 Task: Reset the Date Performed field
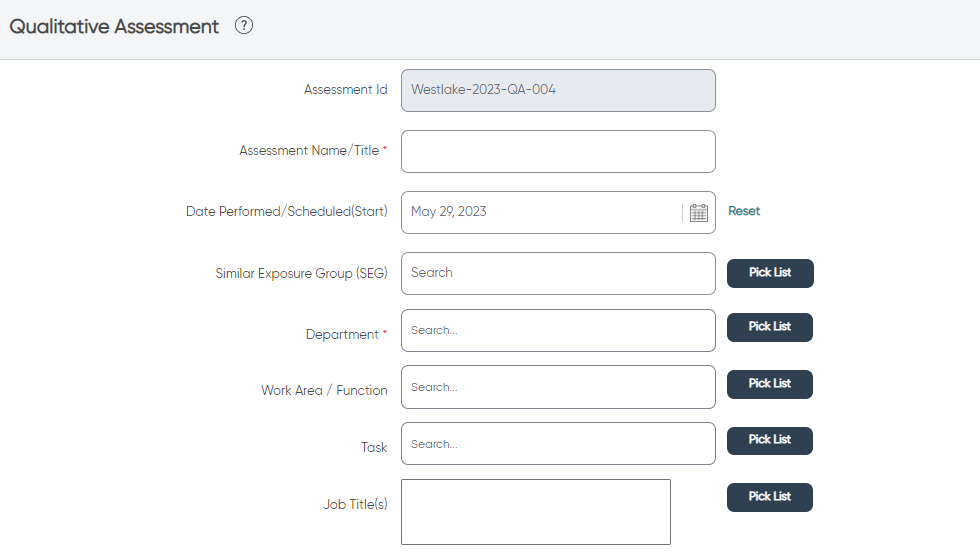click(x=744, y=211)
